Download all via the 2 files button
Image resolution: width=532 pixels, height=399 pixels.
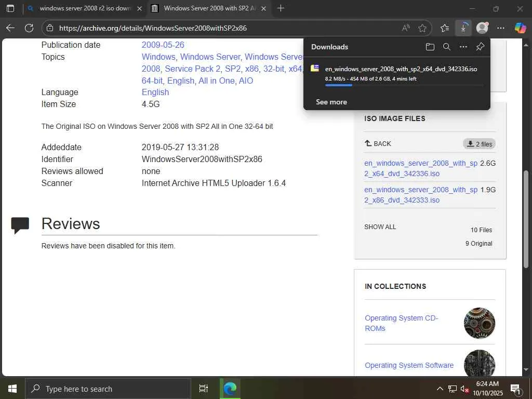[x=479, y=144]
